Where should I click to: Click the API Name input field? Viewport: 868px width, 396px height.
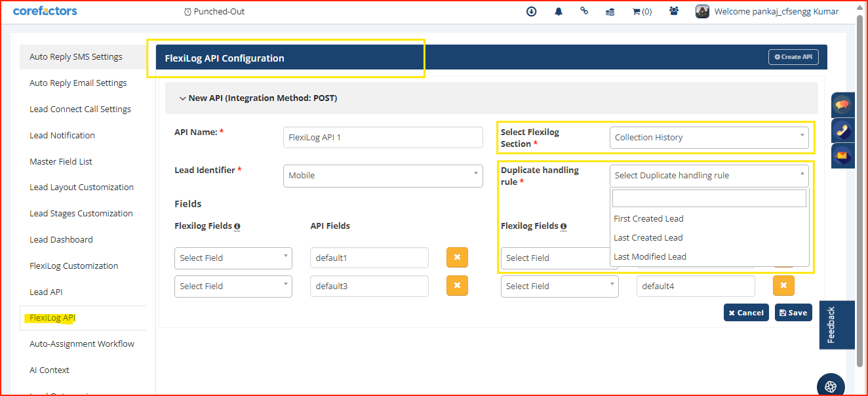click(383, 138)
